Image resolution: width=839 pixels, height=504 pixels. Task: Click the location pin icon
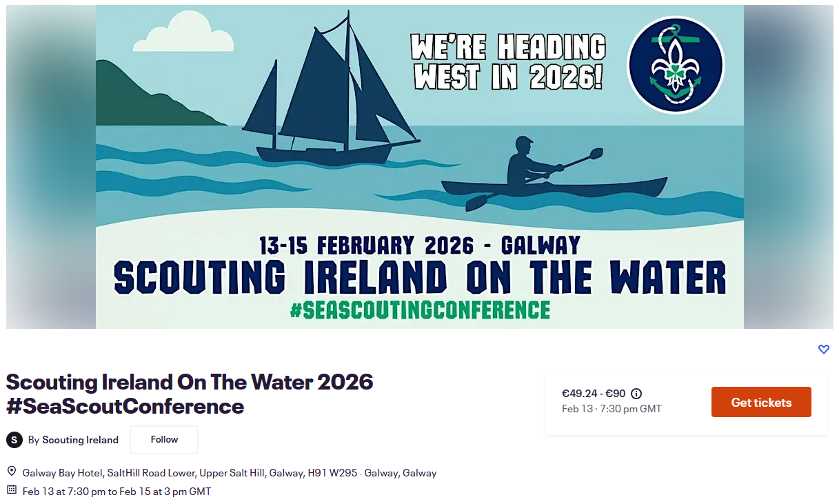[x=12, y=472]
